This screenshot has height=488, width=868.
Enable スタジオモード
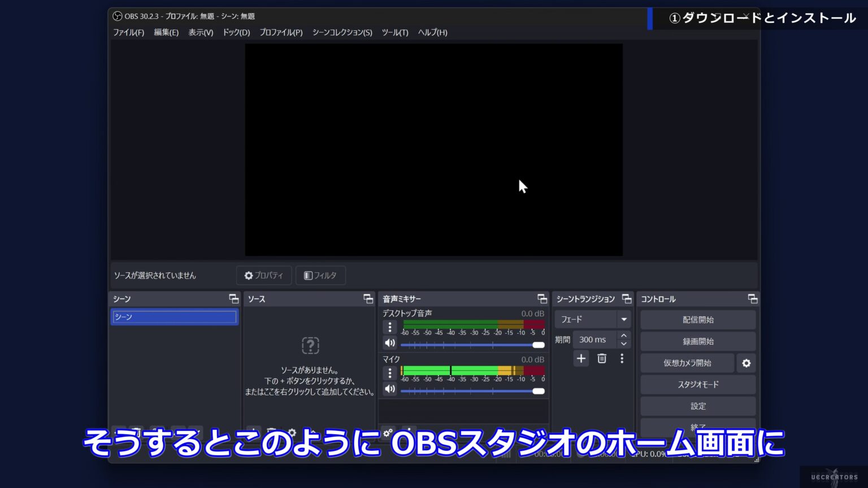[698, 384]
